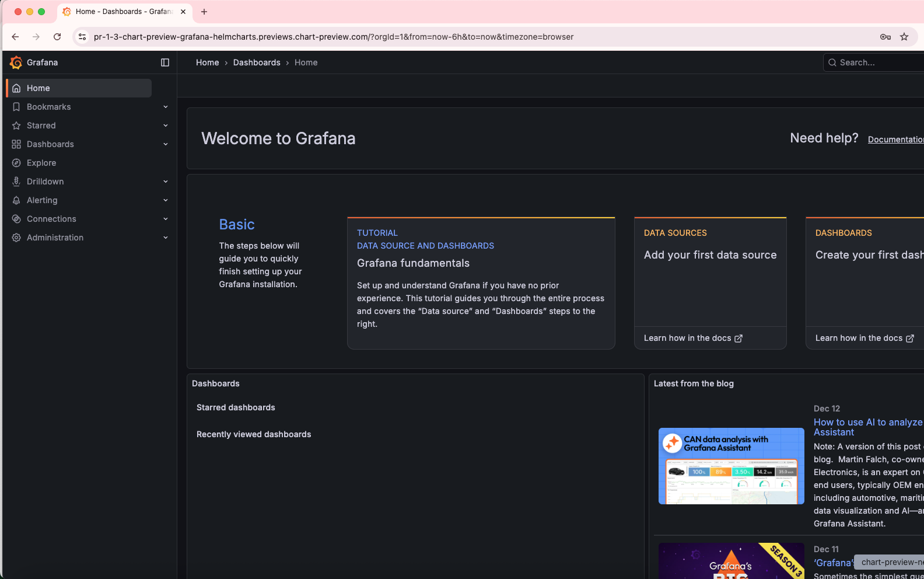Click the Dec 12 blog date
924x579 pixels.
(827, 409)
